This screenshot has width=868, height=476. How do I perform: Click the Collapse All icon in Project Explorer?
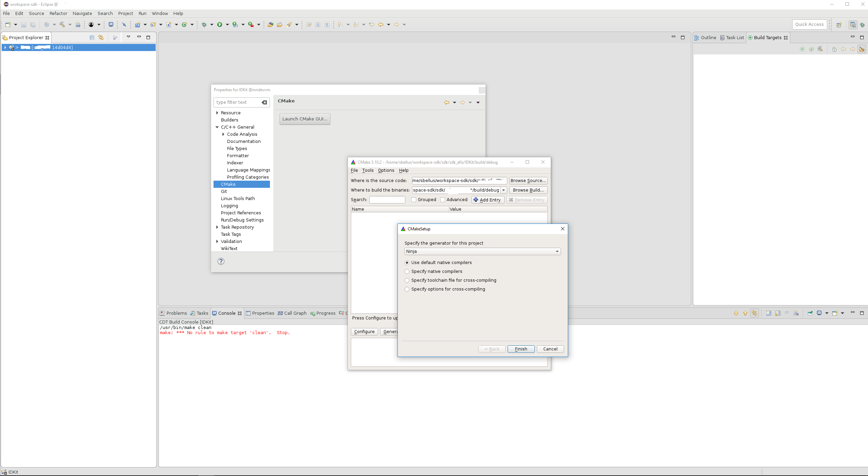pos(92,37)
